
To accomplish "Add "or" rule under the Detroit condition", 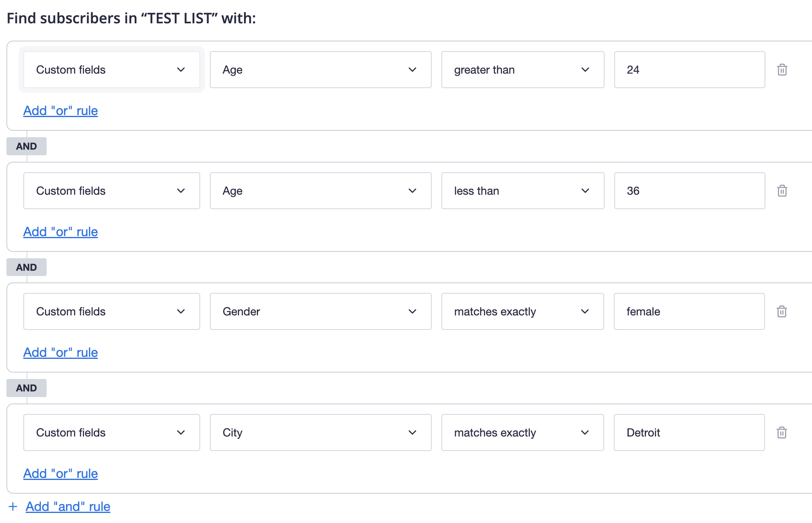I will pyautogui.click(x=60, y=474).
